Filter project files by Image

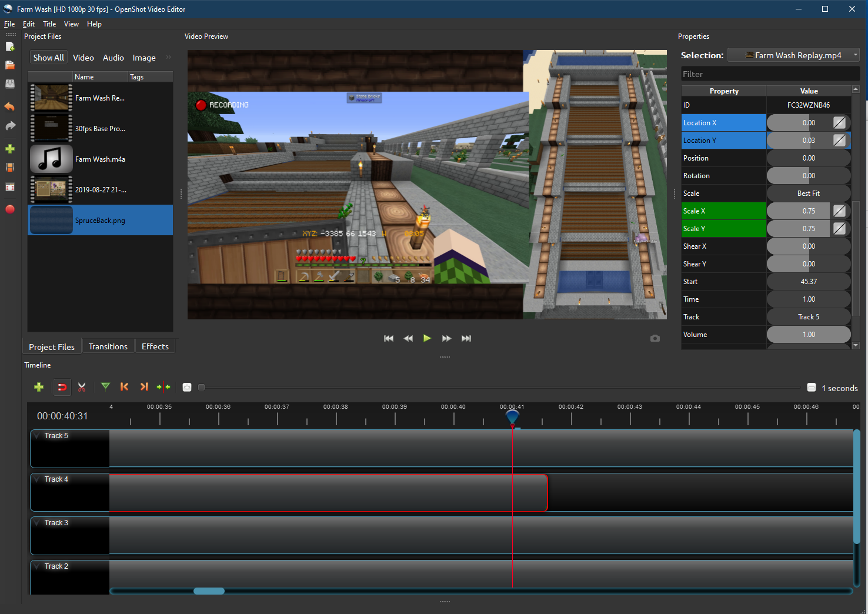pos(144,58)
